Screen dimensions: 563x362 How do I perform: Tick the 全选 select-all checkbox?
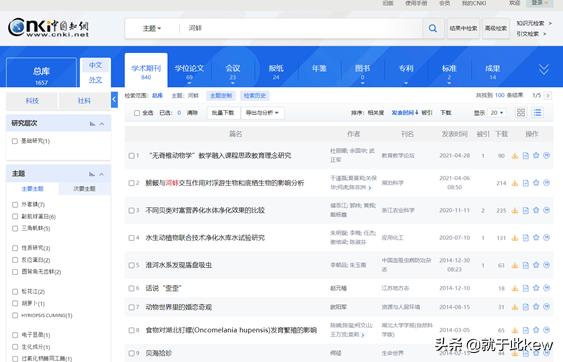click(137, 113)
